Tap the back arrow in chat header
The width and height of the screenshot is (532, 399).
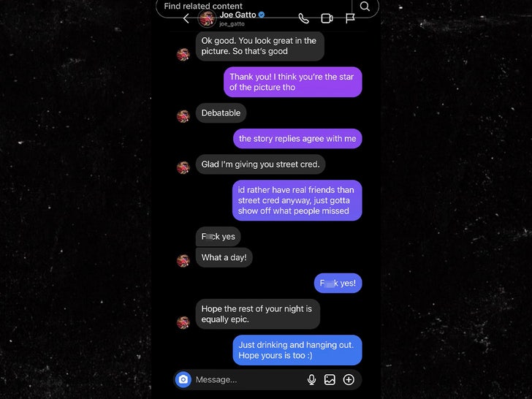point(186,18)
